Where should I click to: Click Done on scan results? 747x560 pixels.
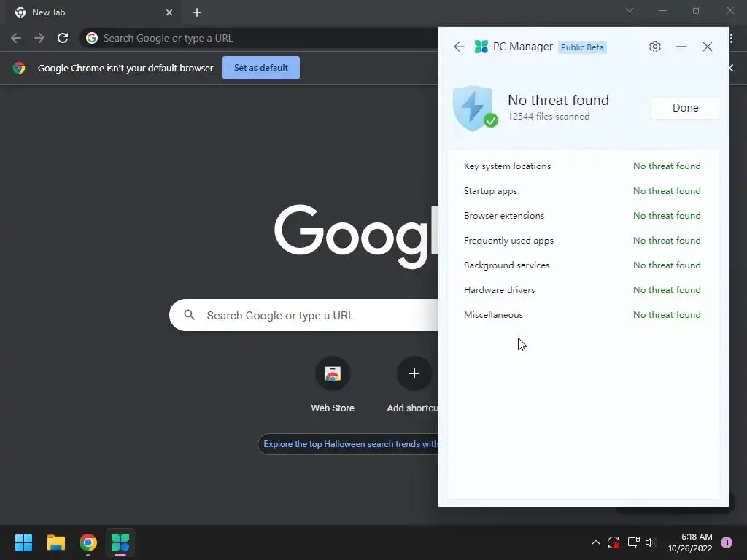pyautogui.click(x=686, y=108)
